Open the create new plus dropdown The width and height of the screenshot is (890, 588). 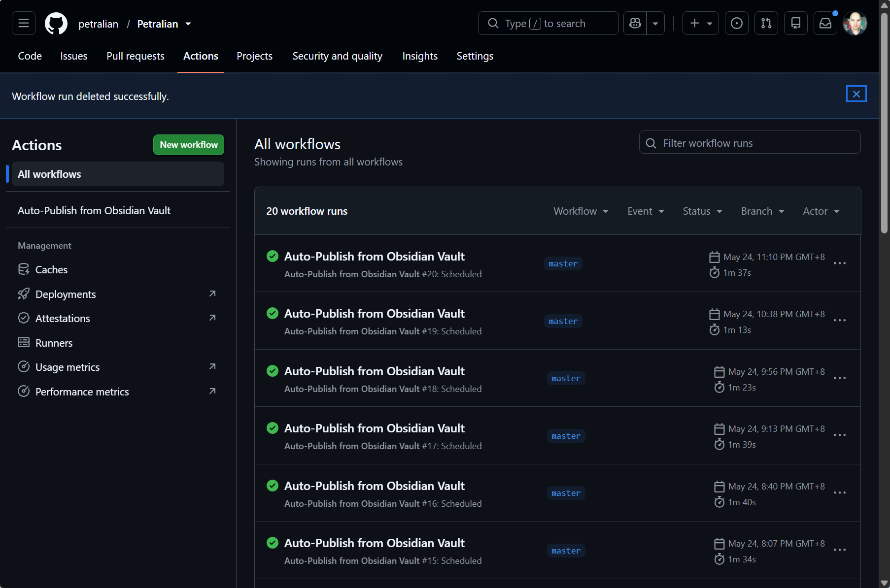click(701, 23)
